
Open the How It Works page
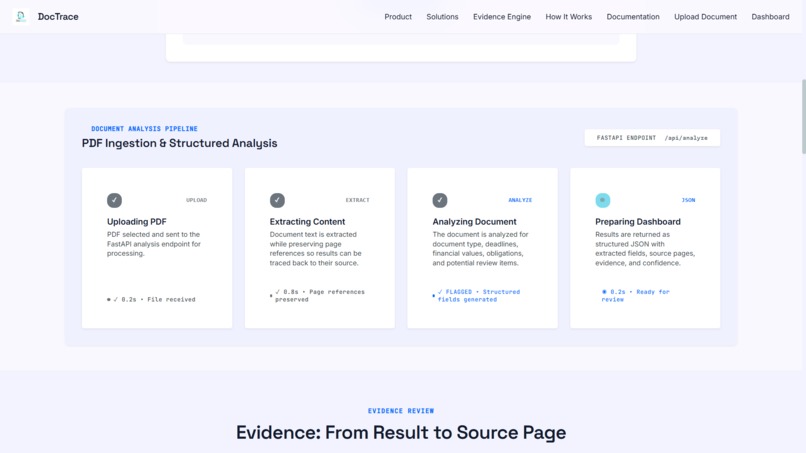click(x=569, y=16)
